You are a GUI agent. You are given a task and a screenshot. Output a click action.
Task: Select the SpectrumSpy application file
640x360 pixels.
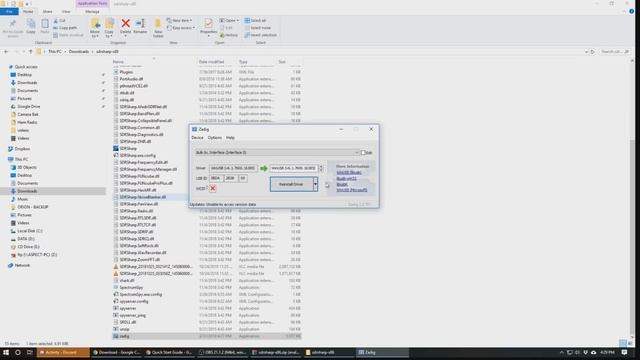[131, 287]
